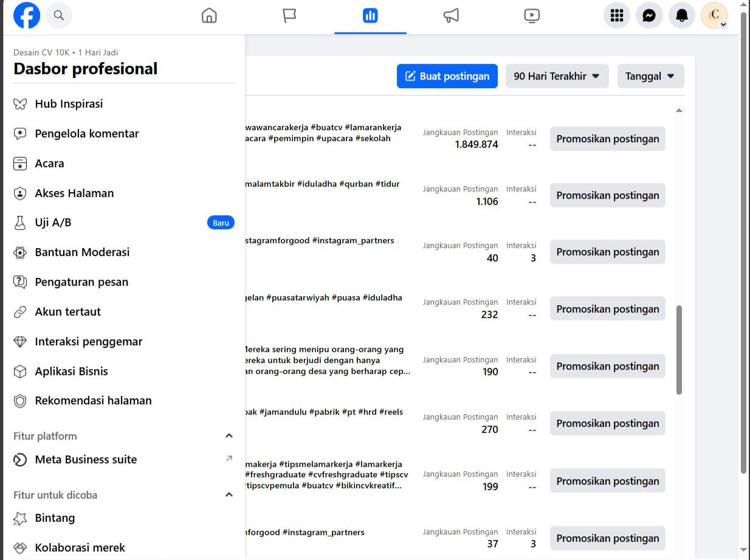This screenshot has height=560, width=750.
Task: Open Pengelola komentar menu item
Action: [x=87, y=134]
